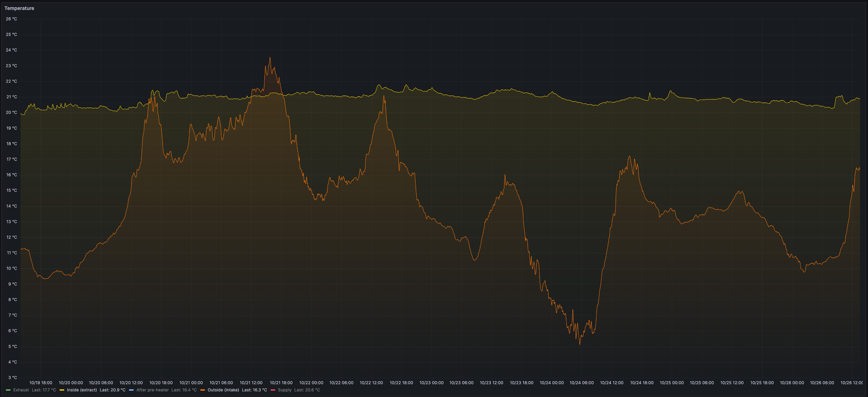The image size is (868, 397).
Task: Click the 10/20 12:00 time axis label
Action: pyautogui.click(x=131, y=383)
